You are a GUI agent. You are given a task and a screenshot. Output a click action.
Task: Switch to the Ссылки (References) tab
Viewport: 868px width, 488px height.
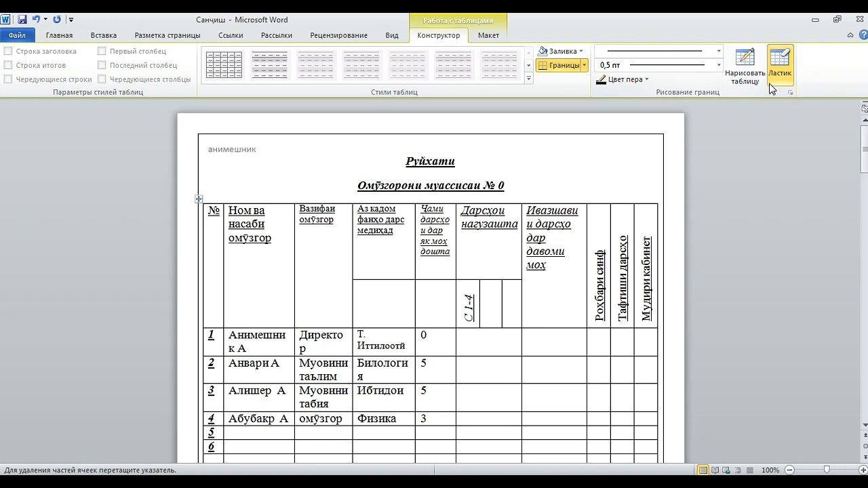click(x=231, y=35)
